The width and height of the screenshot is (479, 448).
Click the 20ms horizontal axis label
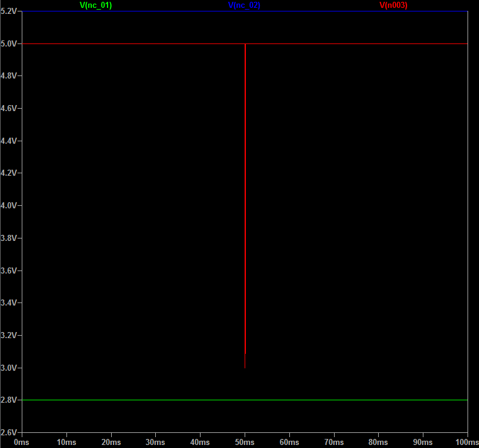click(x=111, y=442)
